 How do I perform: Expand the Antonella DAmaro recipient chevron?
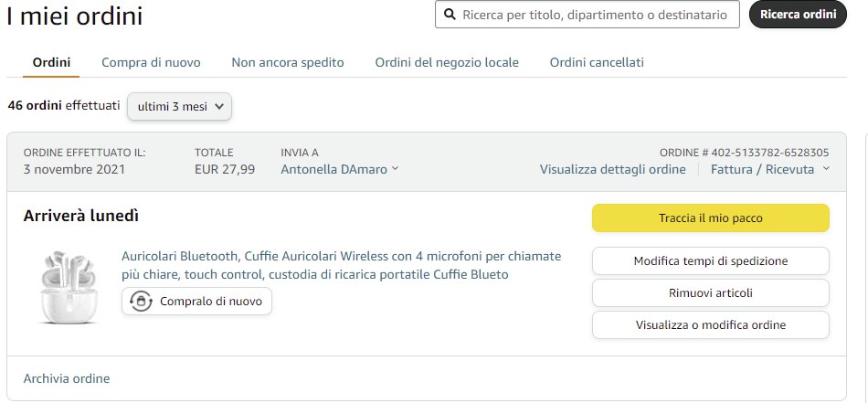[x=396, y=169]
